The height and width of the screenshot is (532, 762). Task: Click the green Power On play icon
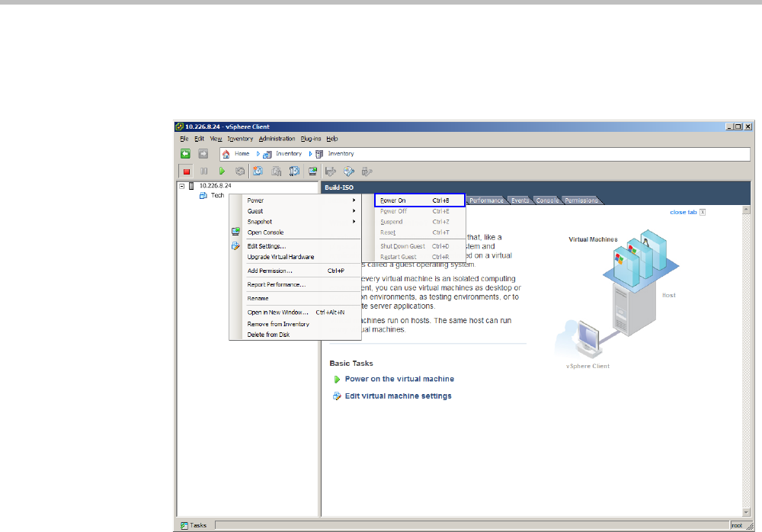pyautogui.click(x=222, y=171)
